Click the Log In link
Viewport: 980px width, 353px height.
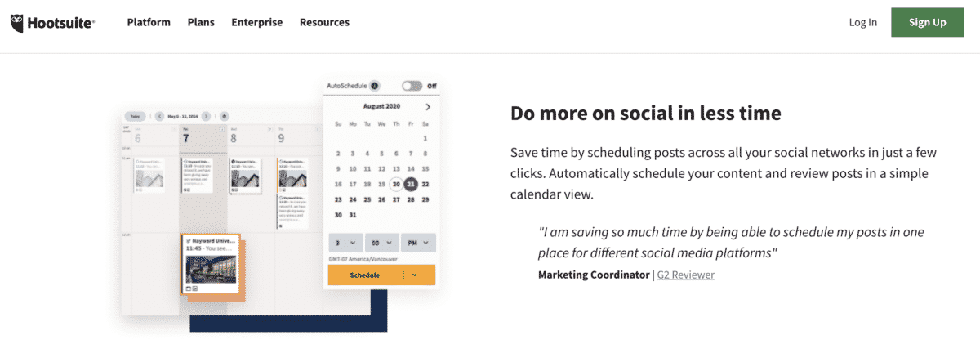(x=863, y=22)
